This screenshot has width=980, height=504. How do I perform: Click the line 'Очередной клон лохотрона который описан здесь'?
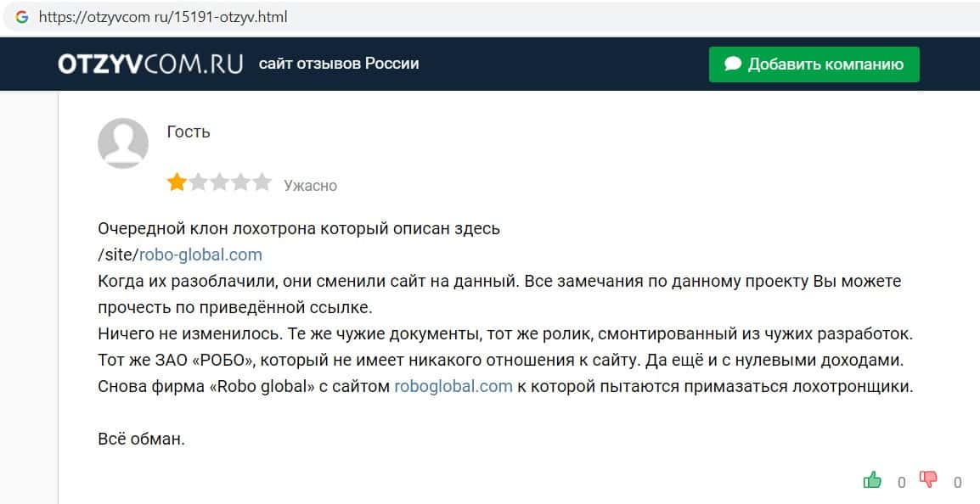pyautogui.click(x=299, y=228)
